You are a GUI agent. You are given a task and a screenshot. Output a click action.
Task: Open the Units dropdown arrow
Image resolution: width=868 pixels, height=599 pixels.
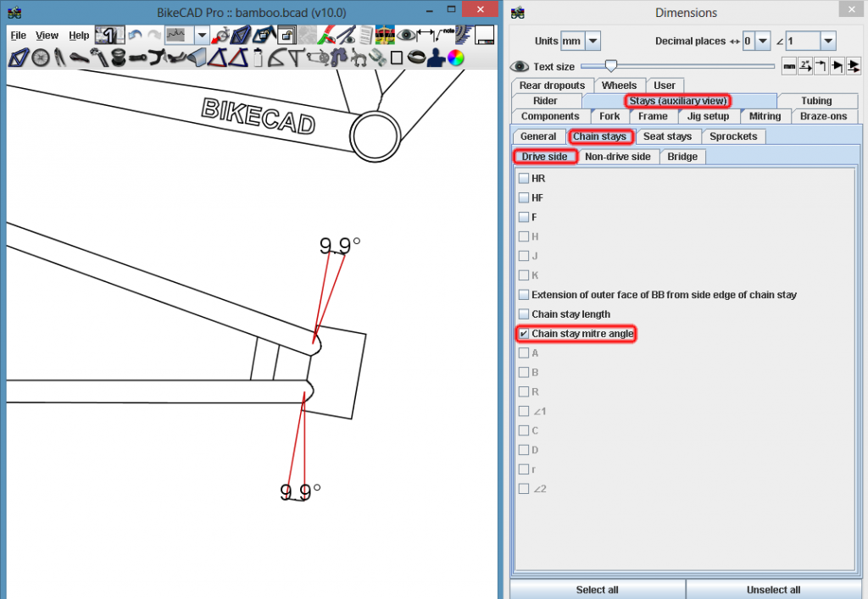coord(593,41)
